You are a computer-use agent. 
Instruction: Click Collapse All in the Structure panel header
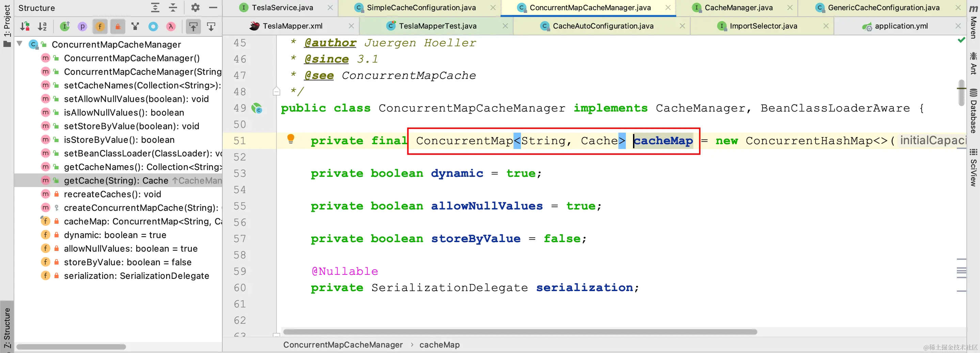(173, 7)
